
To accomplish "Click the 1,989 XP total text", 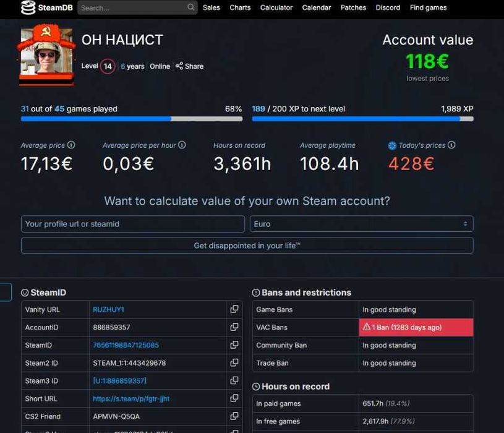I will point(457,109).
